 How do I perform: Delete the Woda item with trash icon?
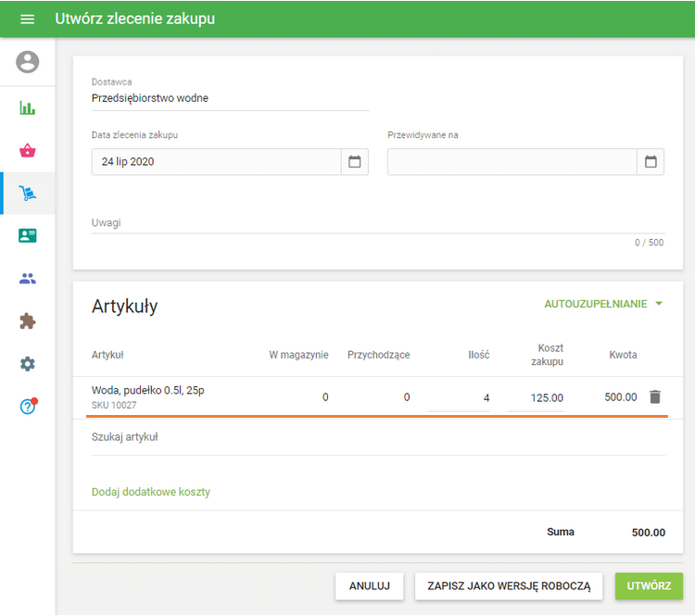click(x=655, y=396)
